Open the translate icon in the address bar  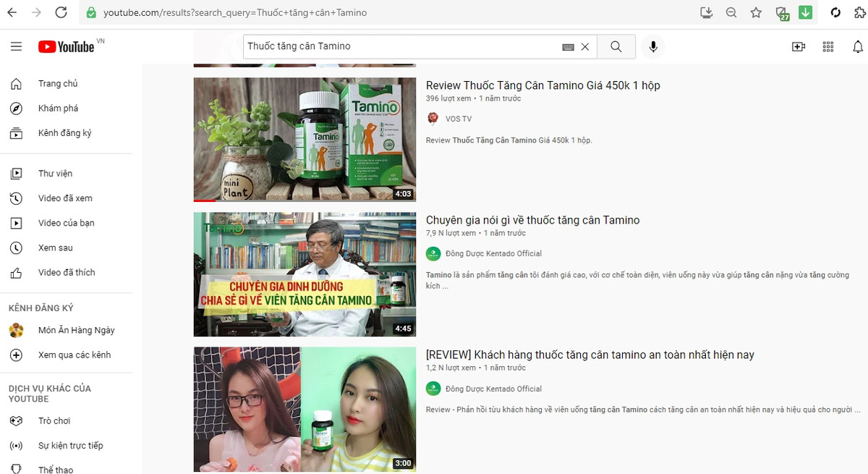(x=782, y=12)
